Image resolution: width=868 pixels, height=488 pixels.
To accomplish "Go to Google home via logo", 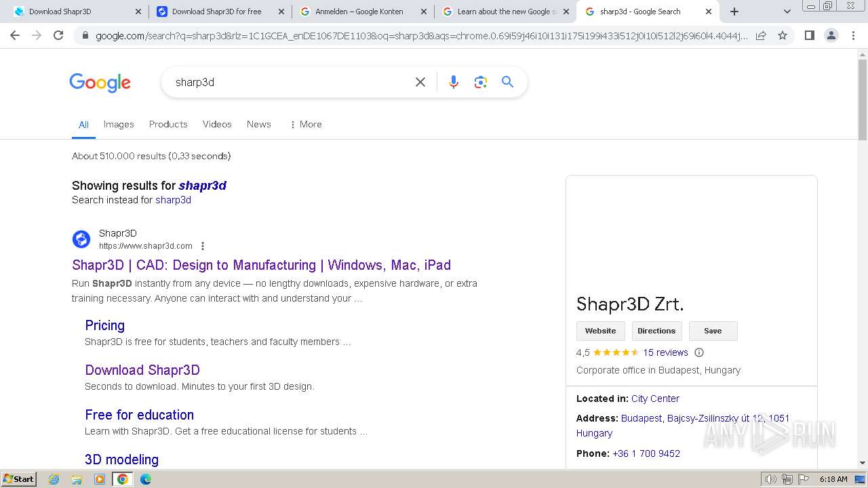I will (x=100, y=83).
